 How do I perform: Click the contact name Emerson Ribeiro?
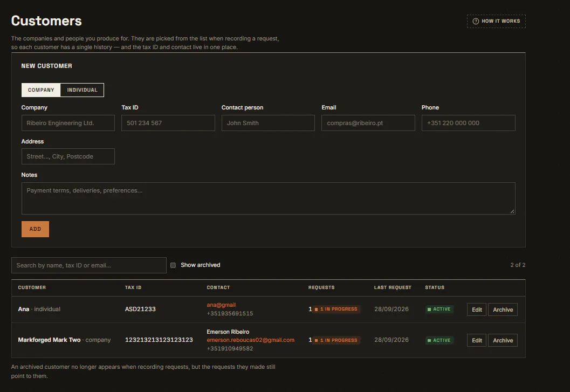coord(228,332)
